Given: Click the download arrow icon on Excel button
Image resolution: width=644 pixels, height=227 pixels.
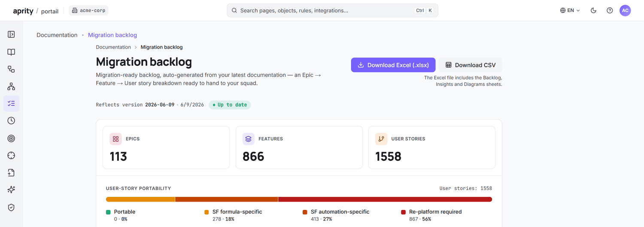Looking at the screenshot, I should (x=361, y=65).
